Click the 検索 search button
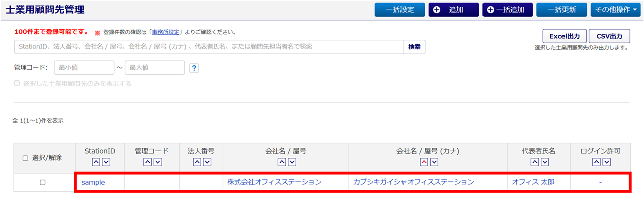Screen dimensions: 644x200 (x=414, y=47)
